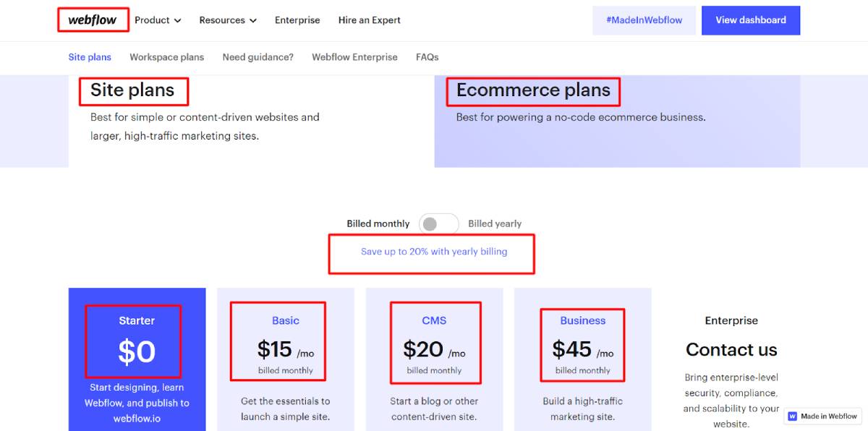Open the Enterprise nav item

pyautogui.click(x=297, y=20)
